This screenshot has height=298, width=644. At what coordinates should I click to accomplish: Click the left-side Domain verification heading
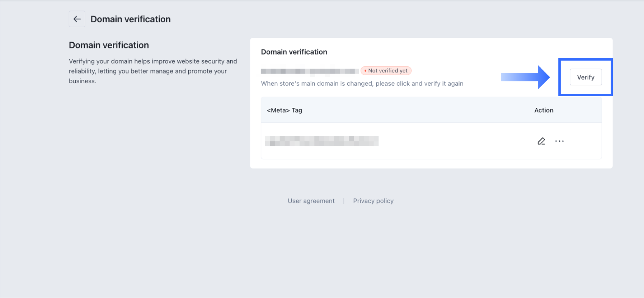[109, 45]
